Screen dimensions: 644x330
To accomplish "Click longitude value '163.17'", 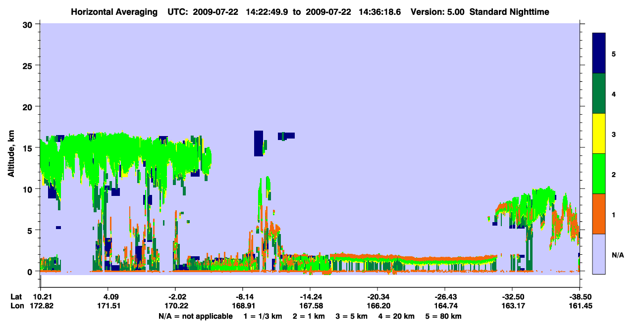I will [513, 306].
